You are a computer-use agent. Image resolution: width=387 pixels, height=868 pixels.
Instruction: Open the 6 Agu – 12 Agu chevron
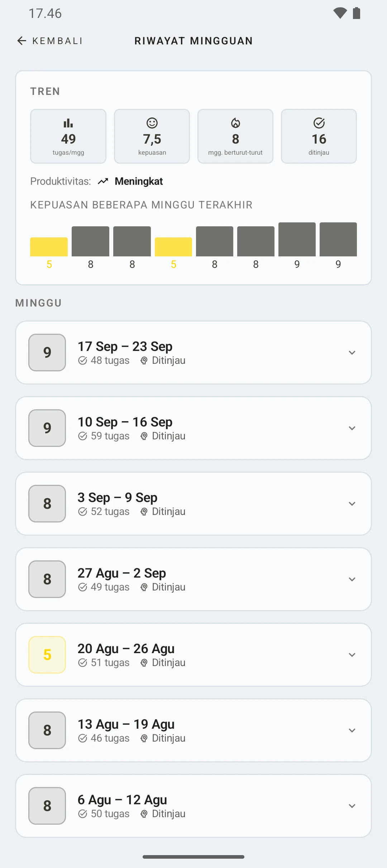coord(352,806)
